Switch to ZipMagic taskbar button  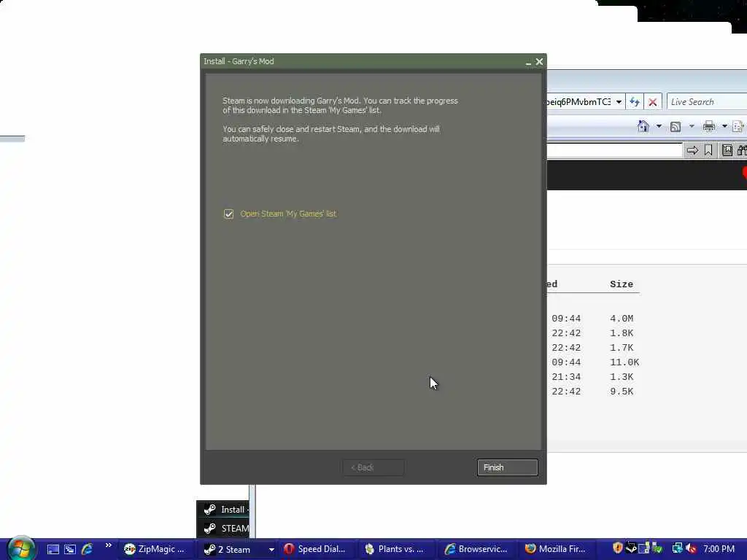pos(155,549)
